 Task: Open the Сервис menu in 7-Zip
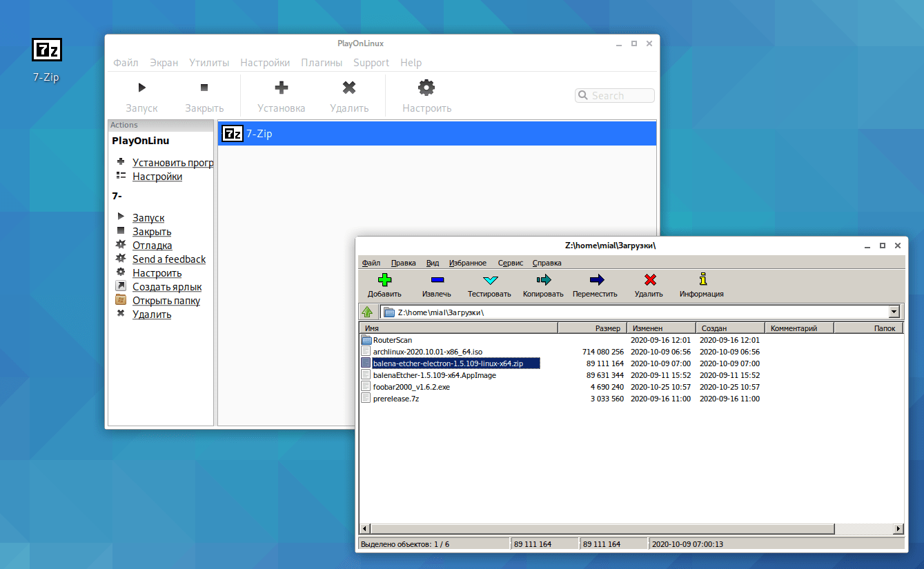point(510,263)
